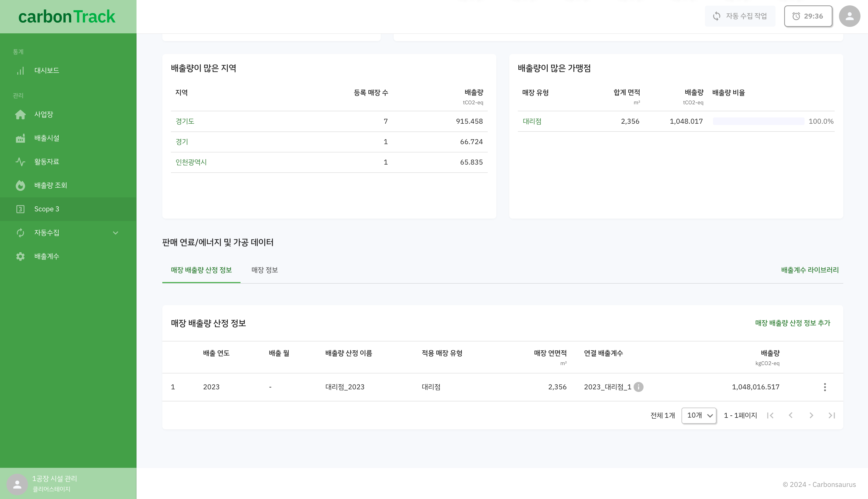Open the 대시보드 bar chart icon
The height and width of the screenshot is (499, 868).
(20, 71)
